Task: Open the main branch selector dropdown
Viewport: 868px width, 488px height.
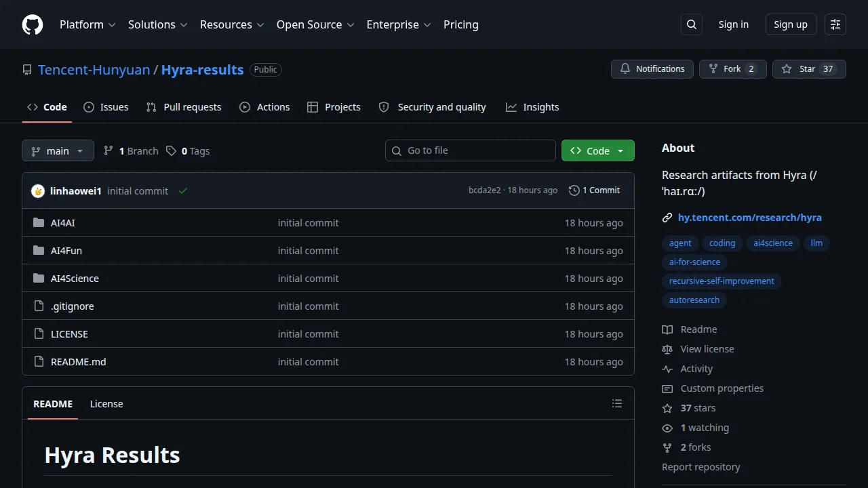Action: 58,150
